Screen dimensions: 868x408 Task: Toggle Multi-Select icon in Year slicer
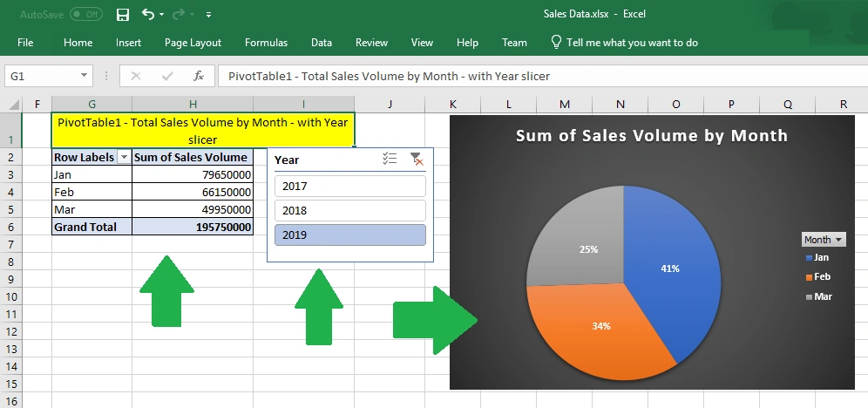(390, 160)
